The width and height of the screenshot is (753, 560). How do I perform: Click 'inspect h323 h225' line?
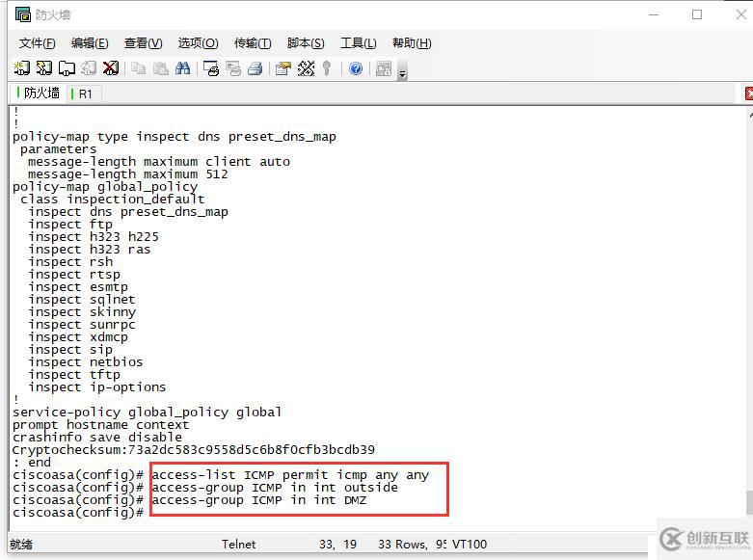coord(94,237)
